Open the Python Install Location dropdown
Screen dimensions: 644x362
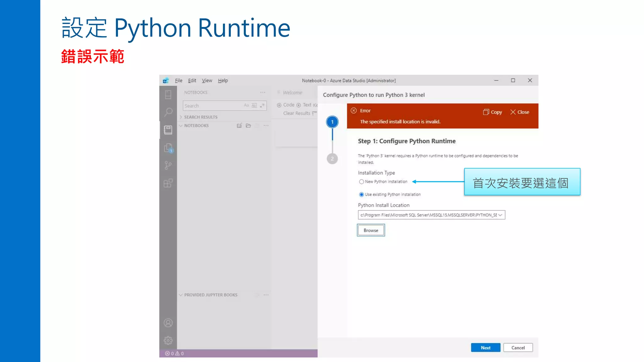coord(431,215)
